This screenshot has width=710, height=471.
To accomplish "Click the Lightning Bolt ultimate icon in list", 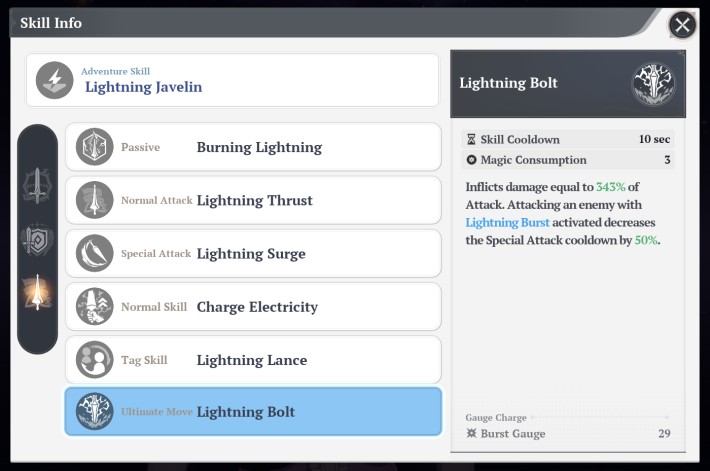I will [x=94, y=411].
